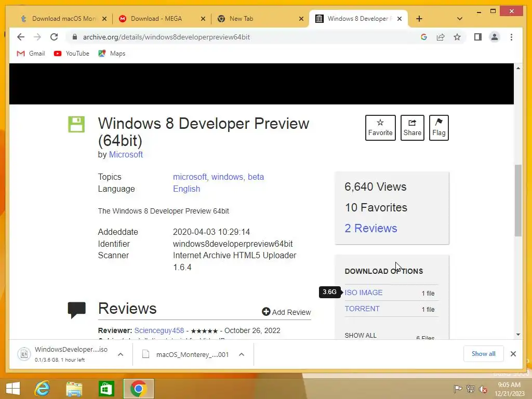Select the Windows 8 Developer Preview tab
The width and height of the screenshot is (532, 399).
click(358, 19)
